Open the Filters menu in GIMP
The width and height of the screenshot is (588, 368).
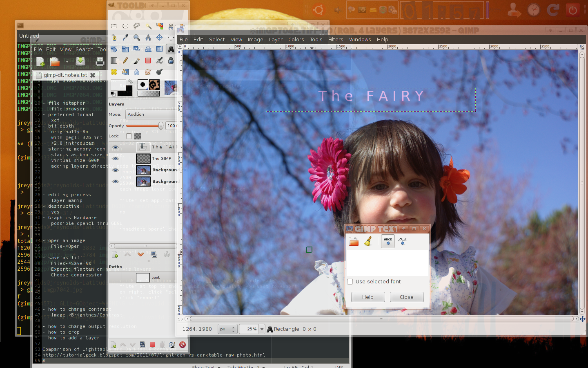coord(335,40)
